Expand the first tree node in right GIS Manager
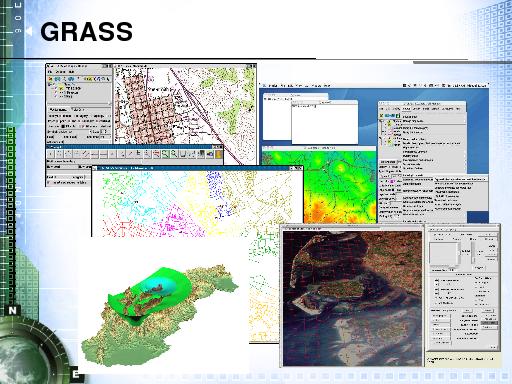 click(x=380, y=121)
